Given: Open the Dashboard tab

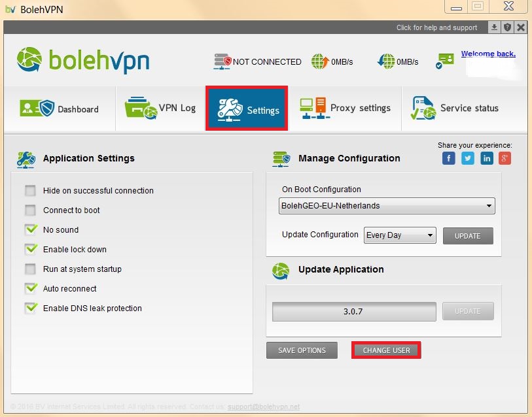Looking at the screenshot, I should click(60, 108).
